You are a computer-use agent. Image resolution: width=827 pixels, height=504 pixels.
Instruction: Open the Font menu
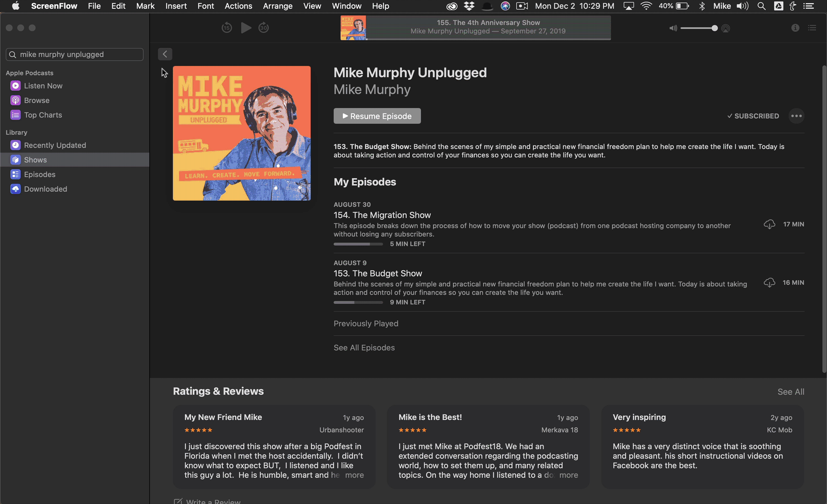206,6
